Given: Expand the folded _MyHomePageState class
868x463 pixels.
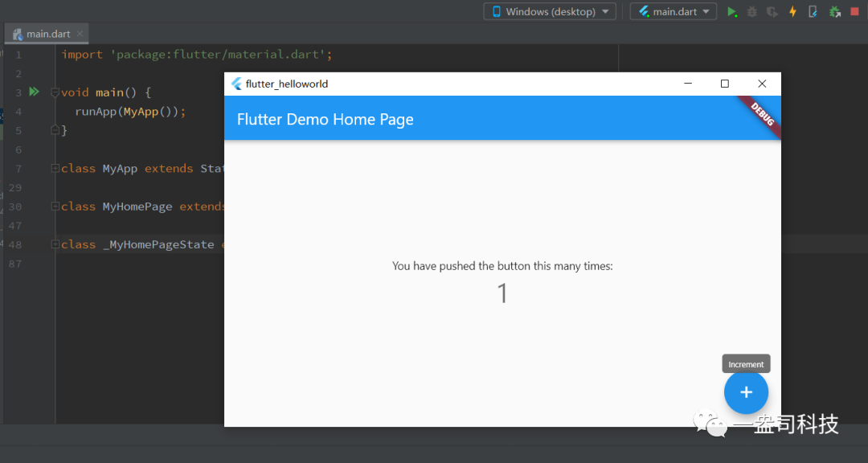Looking at the screenshot, I should 55,244.
